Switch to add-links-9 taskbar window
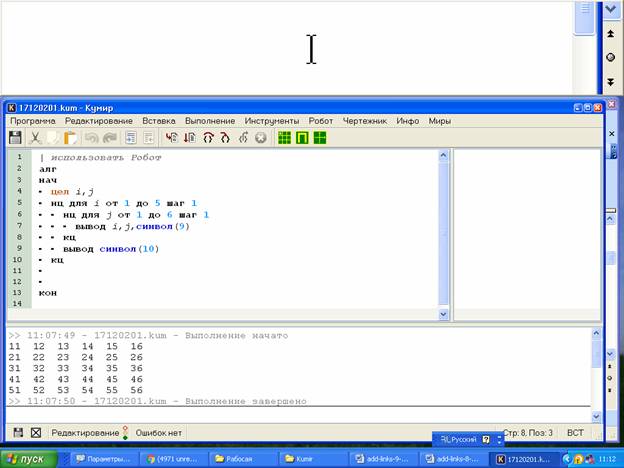The width and height of the screenshot is (624, 468). [x=383, y=459]
